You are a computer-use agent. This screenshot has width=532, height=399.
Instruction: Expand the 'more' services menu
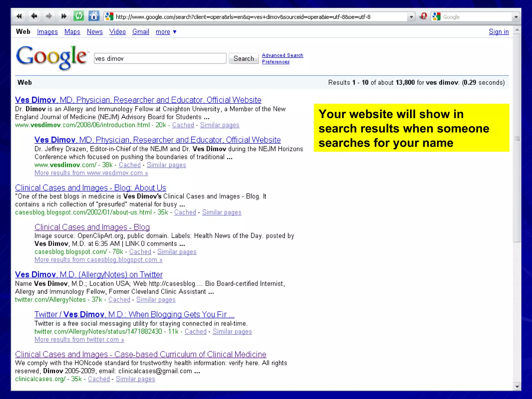pyautogui.click(x=166, y=32)
